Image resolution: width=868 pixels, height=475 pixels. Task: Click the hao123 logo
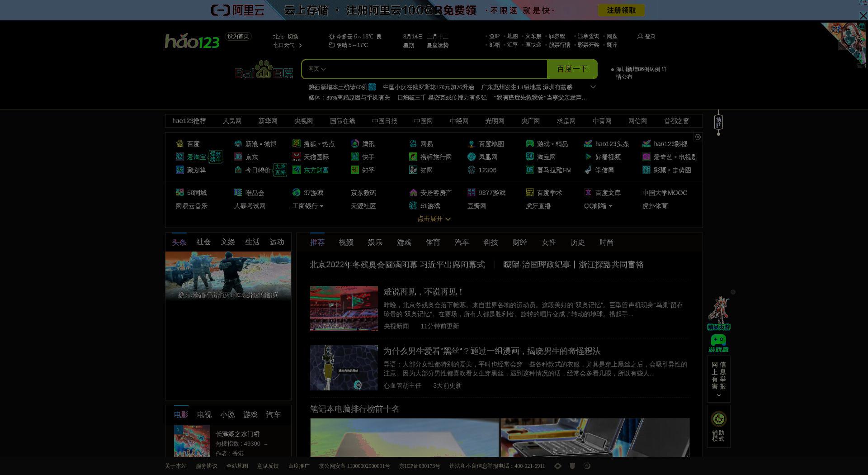click(x=192, y=41)
